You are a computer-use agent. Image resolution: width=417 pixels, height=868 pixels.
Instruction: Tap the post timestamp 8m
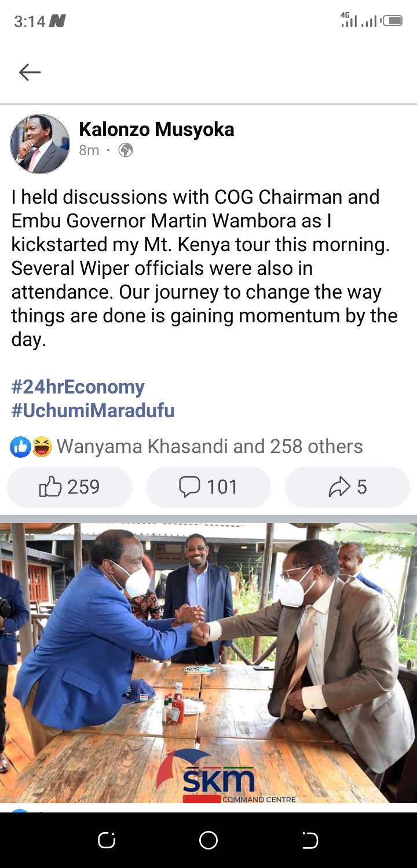[89, 150]
